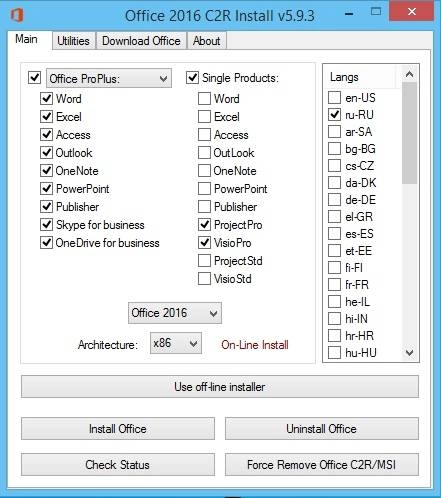Check PowerPoint under Single Products
This screenshot has height=498, width=441.
click(x=204, y=188)
